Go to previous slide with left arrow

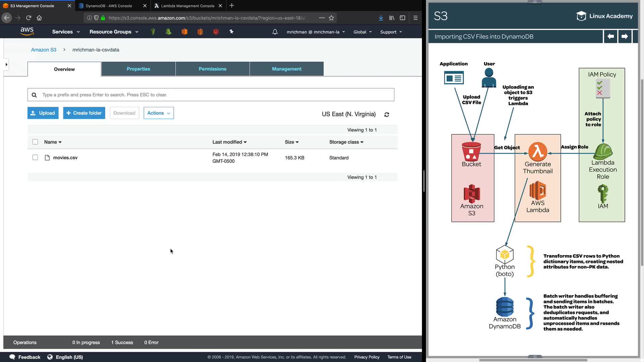point(610,36)
